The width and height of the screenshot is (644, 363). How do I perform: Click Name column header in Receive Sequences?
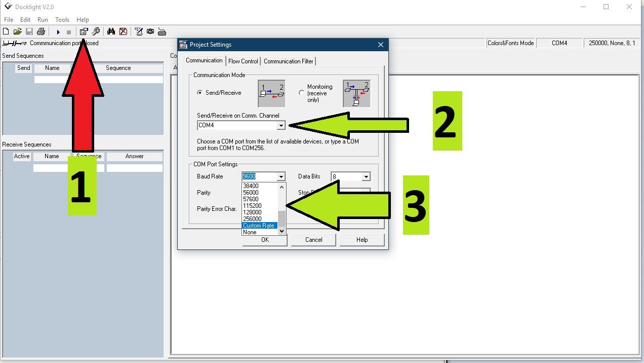coord(52,156)
